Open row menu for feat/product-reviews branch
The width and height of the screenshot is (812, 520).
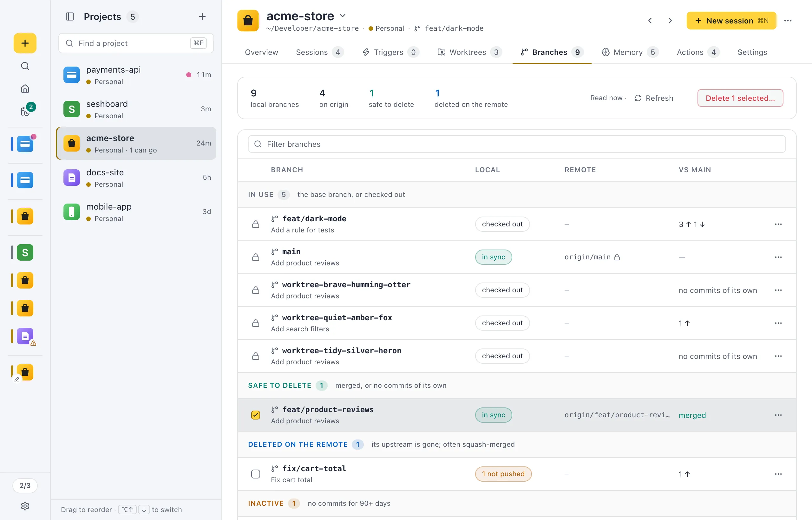pyautogui.click(x=778, y=415)
